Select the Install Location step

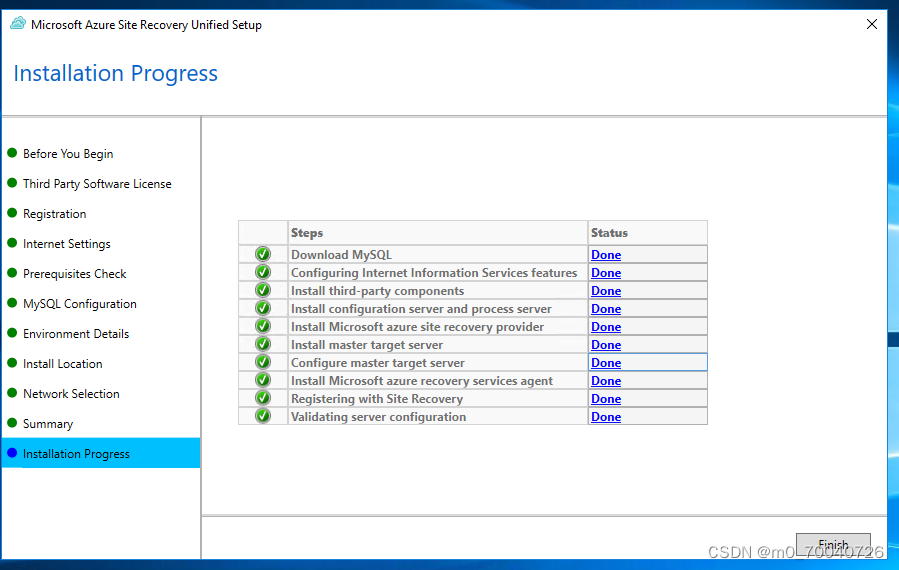click(62, 364)
